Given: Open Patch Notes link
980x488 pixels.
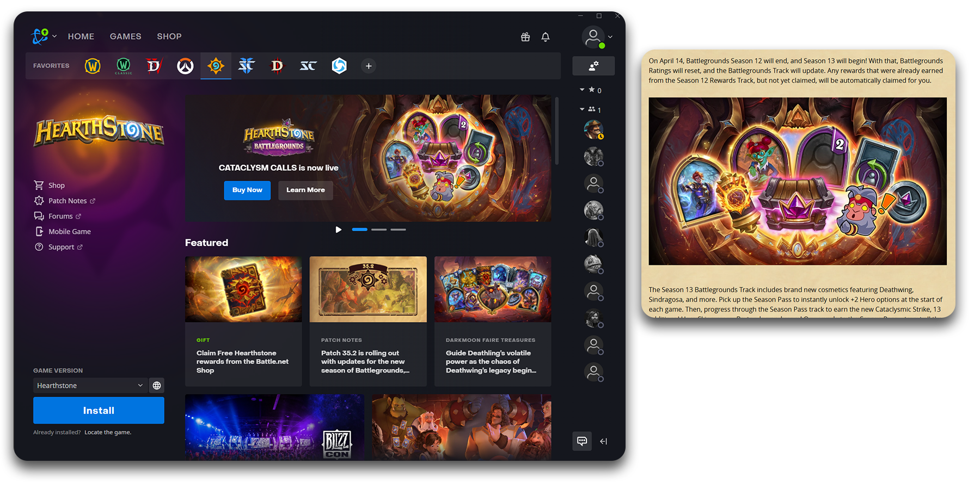Looking at the screenshot, I should (65, 201).
